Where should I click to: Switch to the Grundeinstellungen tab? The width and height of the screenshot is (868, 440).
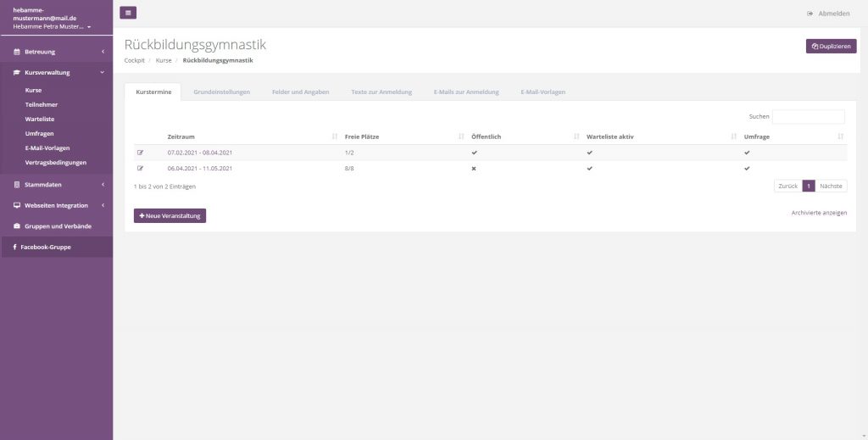coord(221,92)
